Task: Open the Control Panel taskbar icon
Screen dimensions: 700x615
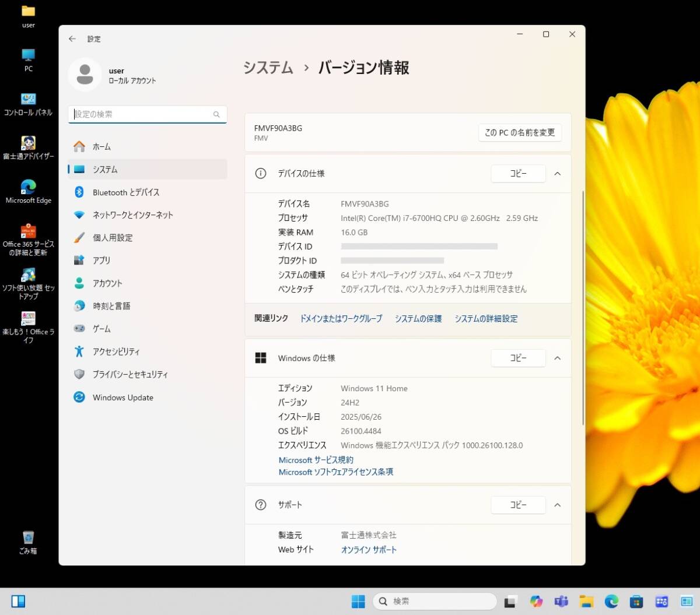Action: point(661,601)
